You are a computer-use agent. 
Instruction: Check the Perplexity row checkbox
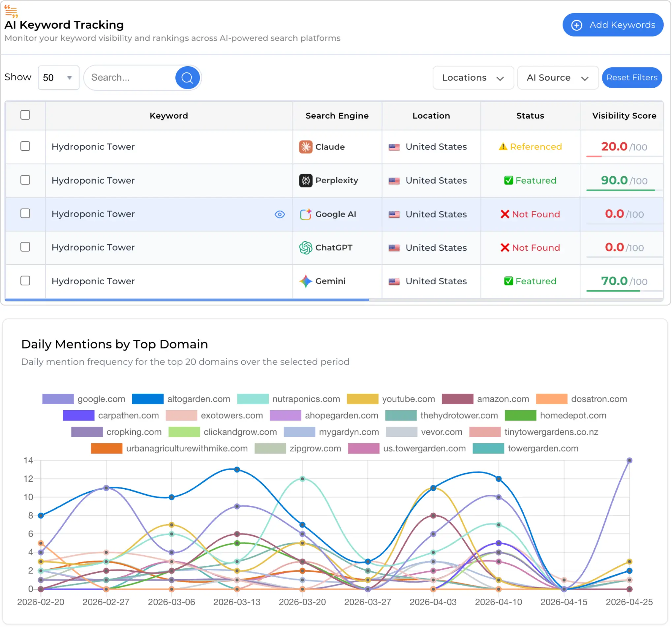coord(25,181)
